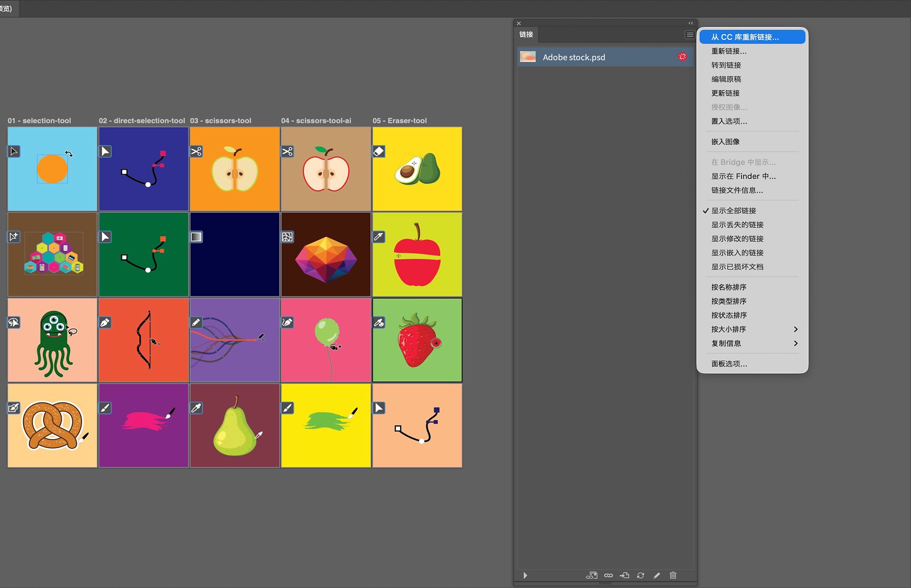Click the resize grip at Links panel bottom
The height and width of the screenshot is (588, 911).
tap(605, 584)
